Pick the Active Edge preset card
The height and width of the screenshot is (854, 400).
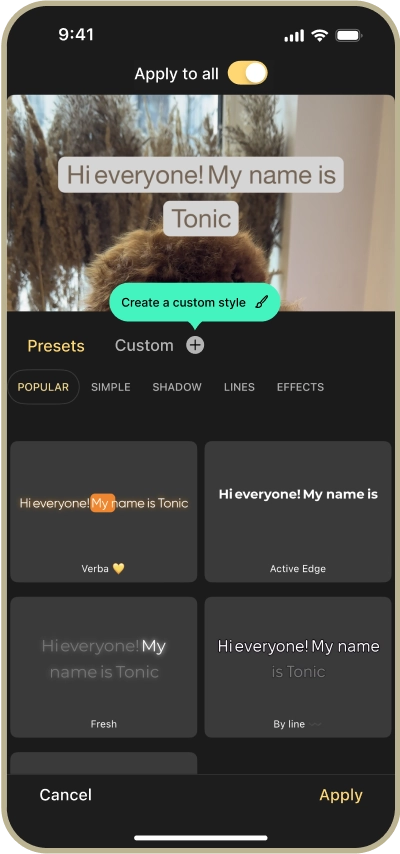[x=298, y=511]
